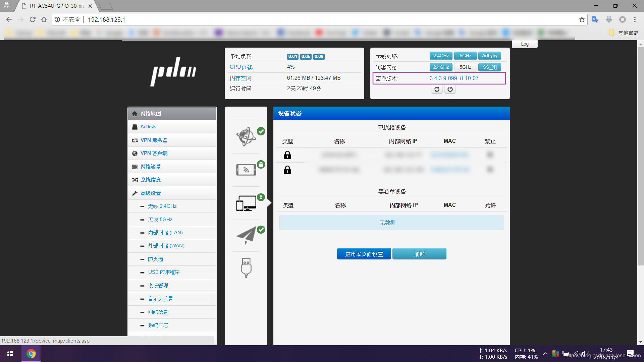Click the paper plane status icon
The height and width of the screenshot is (362, 644).
(247, 235)
